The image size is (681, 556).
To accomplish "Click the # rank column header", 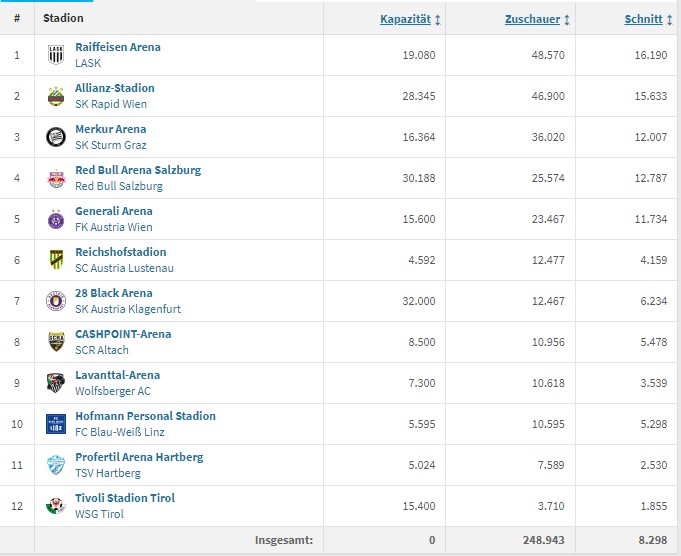I will click(x=17, y=18).
